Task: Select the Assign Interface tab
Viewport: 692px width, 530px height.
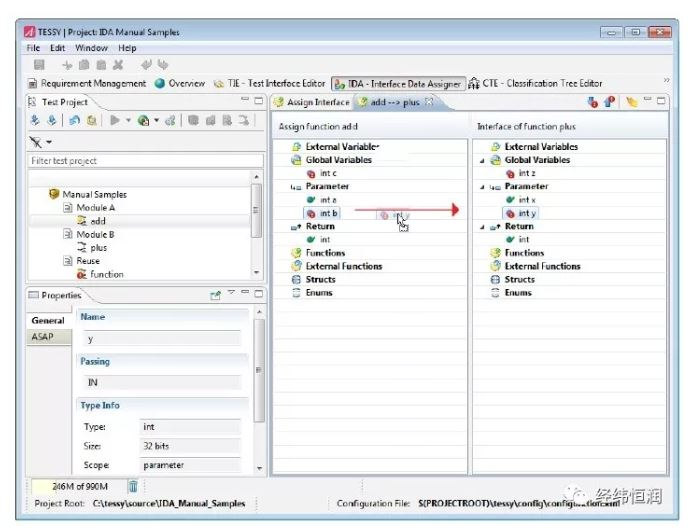Action: pos(312,102)
